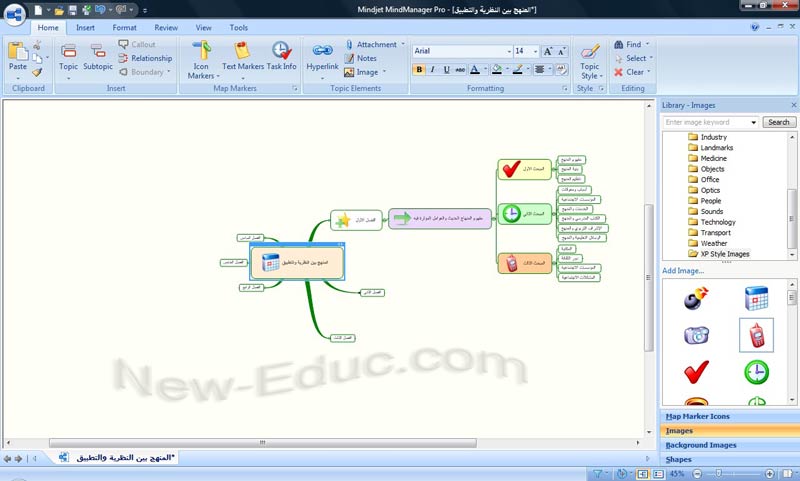Open the font size dropdown
This screenshot has height=481, width=800.
(x=535, y=51)
